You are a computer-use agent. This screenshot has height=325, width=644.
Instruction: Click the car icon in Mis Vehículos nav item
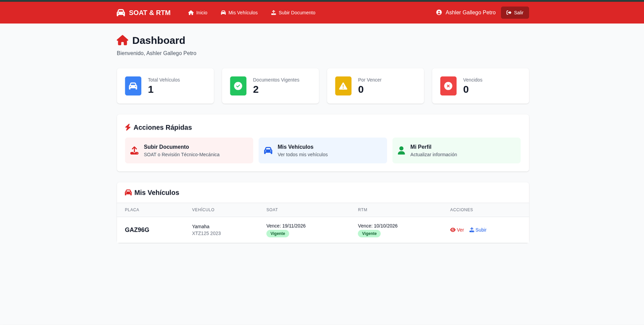(223, 13)
